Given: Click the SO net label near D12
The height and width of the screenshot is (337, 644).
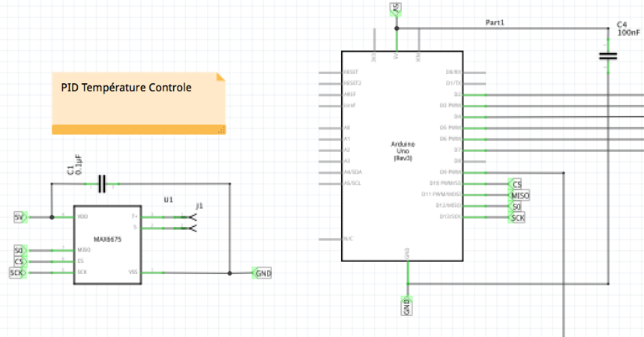Looking at the screenshot, I should (516, 206).
